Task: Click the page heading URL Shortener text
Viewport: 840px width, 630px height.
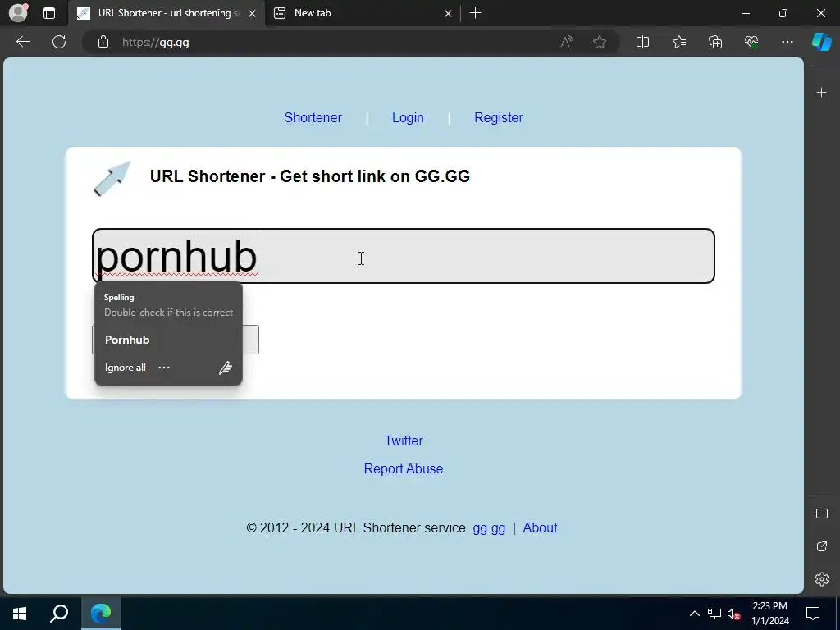Action: (309, 176)
